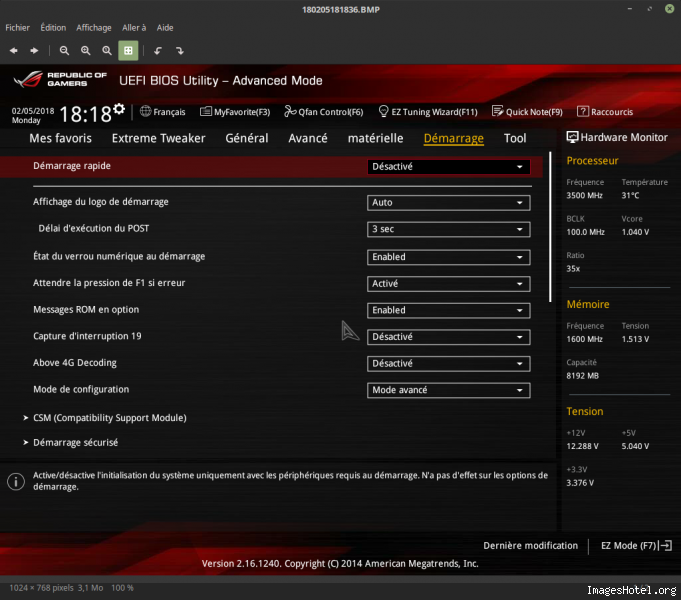Click the Démarrage rapide label
Viewport: 681px width, 600px height.
click(72, 166)
